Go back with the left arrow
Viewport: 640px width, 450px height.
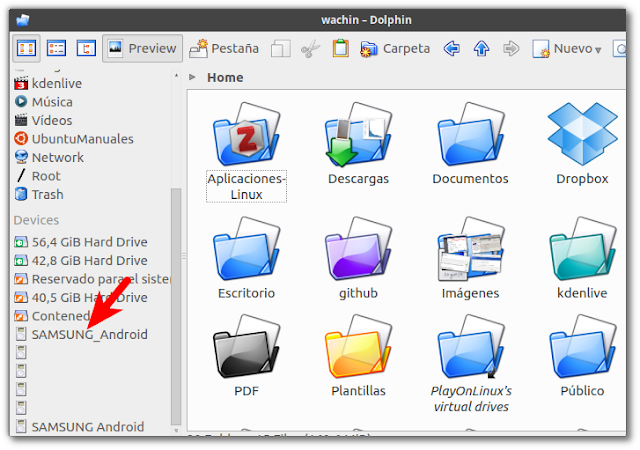(452, 49)
